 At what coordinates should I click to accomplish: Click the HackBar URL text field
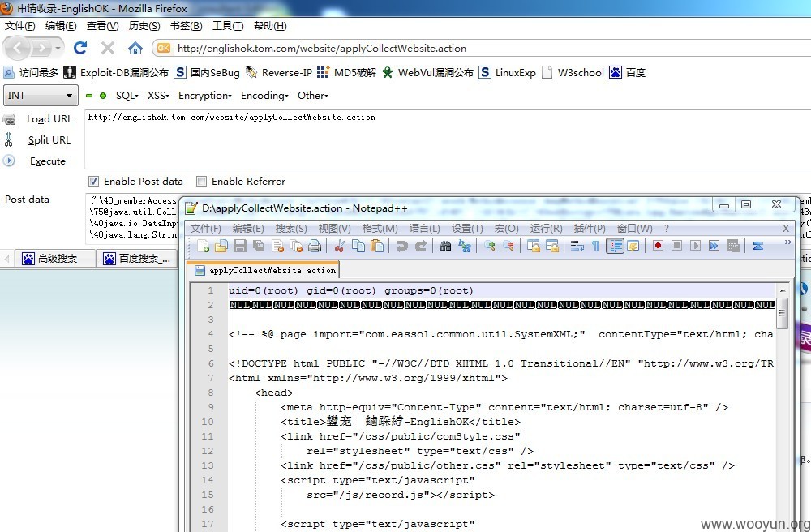pyautogui.click(x=448, y=139)
